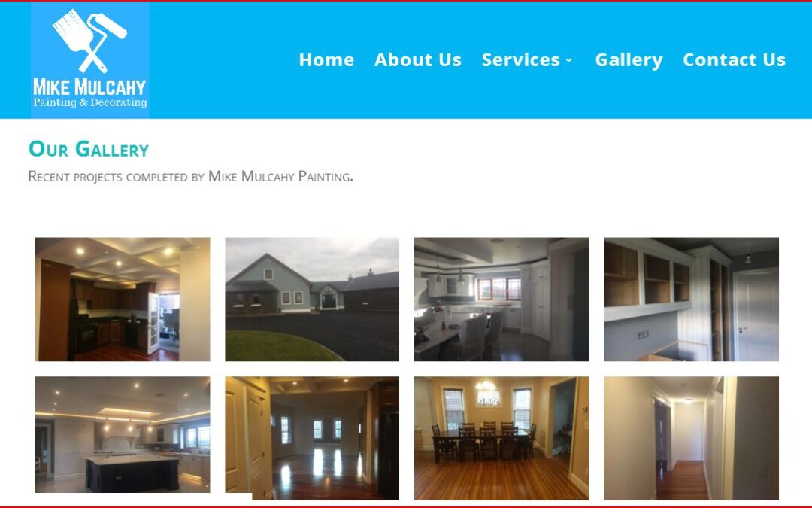
Task: Open the dining room table photo
Action: [501, 438]
